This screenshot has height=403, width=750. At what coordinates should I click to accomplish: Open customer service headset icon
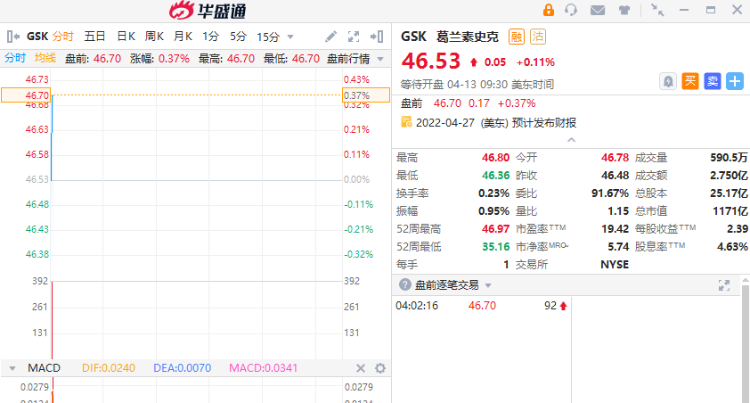[571, 10]
